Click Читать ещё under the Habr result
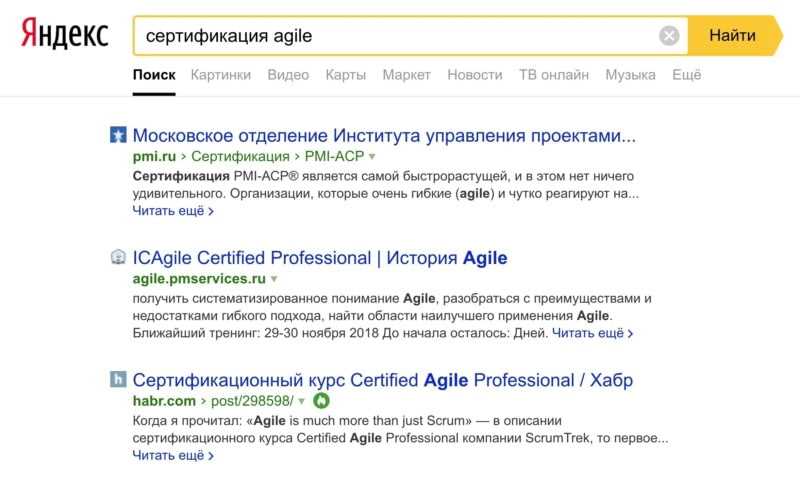This screenshot has width=800, height=477. pos(173,455)
